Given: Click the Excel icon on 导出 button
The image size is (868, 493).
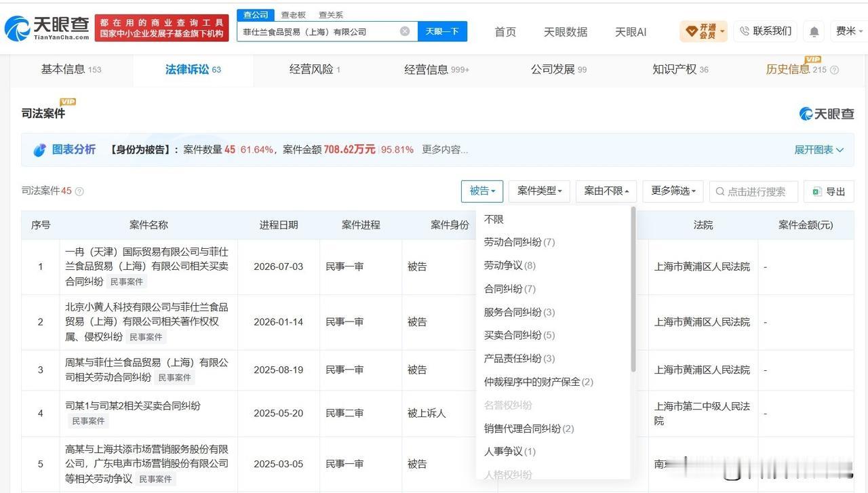Looking at the screenshot, I should coord(817,192).
